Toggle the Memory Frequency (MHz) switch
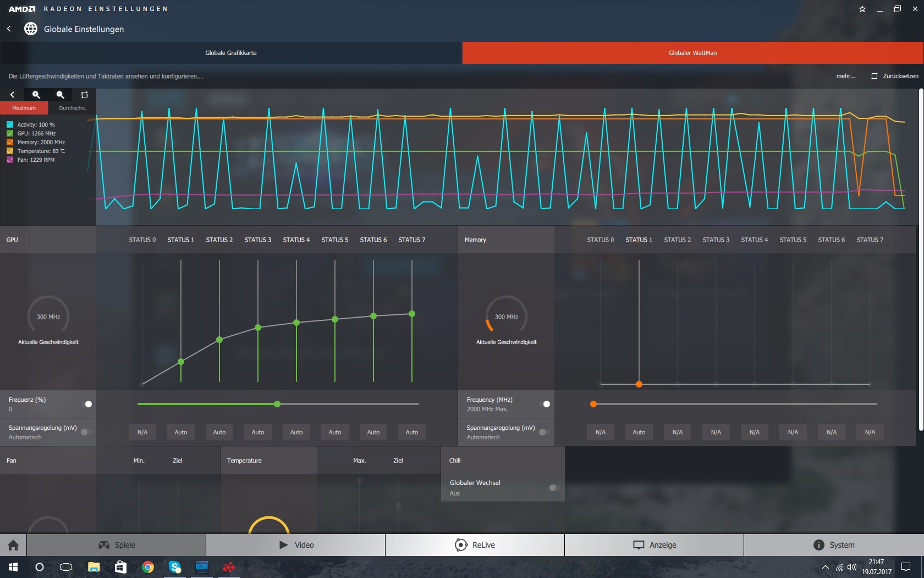Viewport: 924px width, 578px height. pyautogui.click(x=544, y=404)
